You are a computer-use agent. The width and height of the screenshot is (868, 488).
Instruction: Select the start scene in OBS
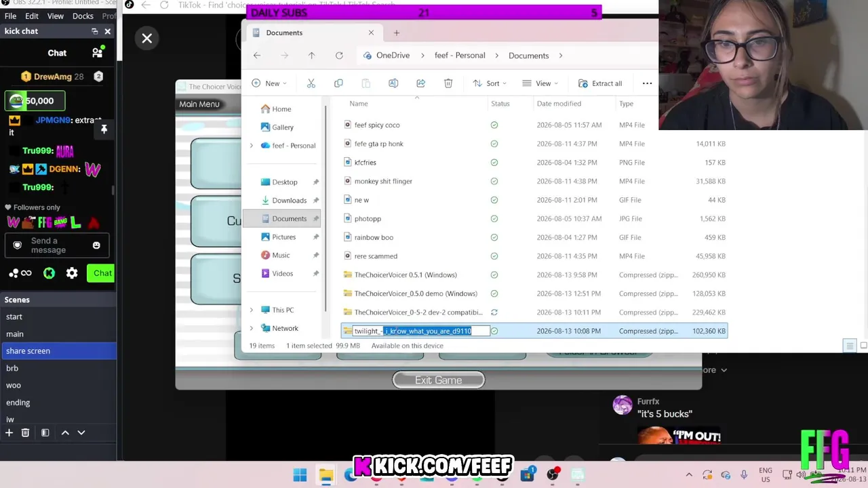[58, 317]
